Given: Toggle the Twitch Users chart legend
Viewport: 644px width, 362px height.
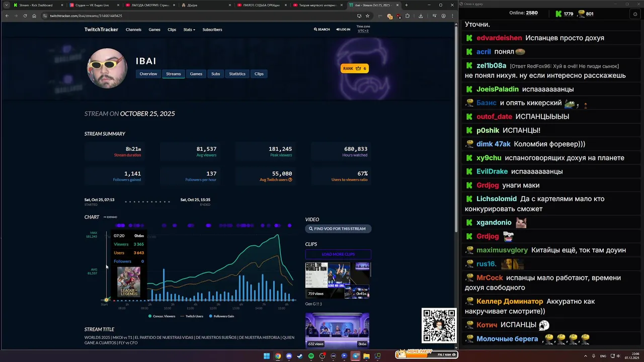Looking at the screenshot, I should pos(192,316).
